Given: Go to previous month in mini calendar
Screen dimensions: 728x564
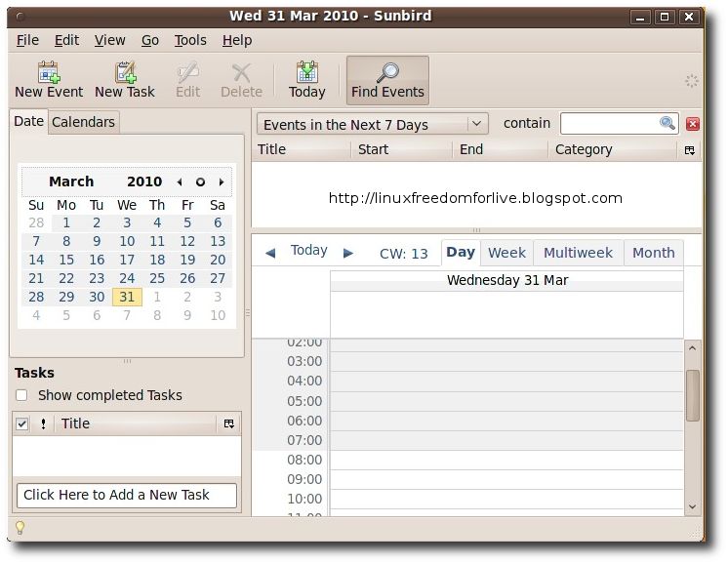Looking at the screenshot, I should point(180,181).
